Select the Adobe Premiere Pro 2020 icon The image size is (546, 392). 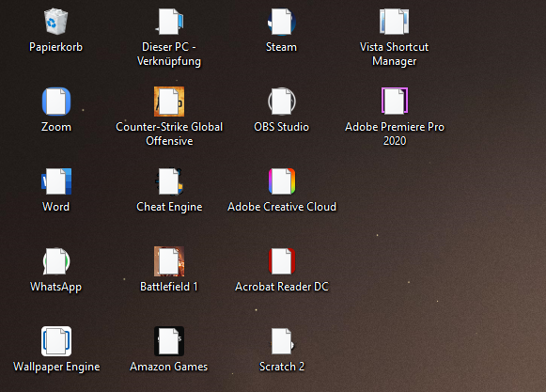pyautogui.click(x=395, y=101)
